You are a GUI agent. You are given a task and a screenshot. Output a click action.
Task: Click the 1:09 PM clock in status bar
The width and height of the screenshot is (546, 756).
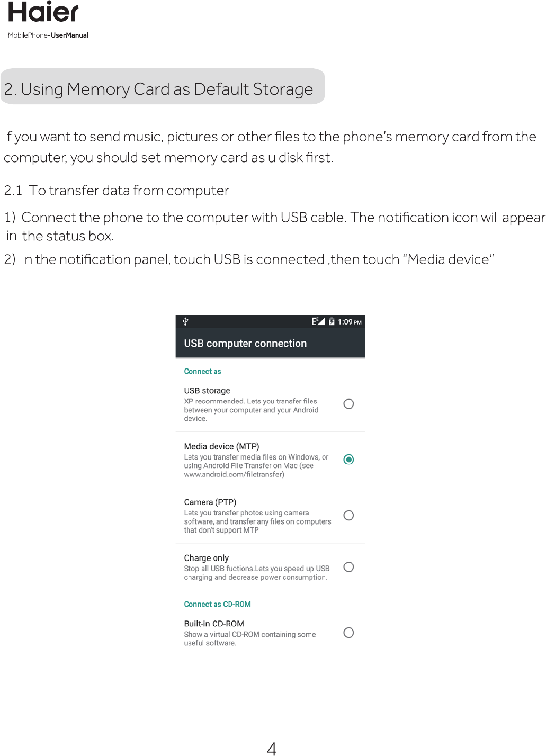pos(350,322)
